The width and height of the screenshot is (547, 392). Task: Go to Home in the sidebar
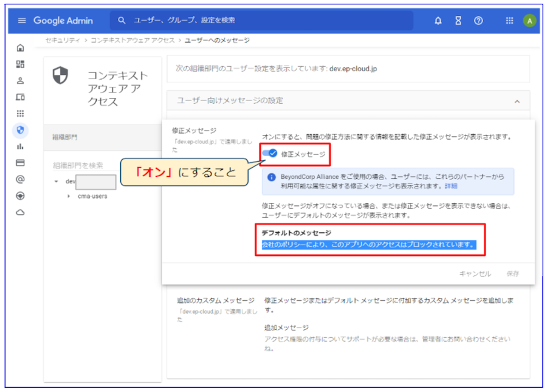(20, 48)
